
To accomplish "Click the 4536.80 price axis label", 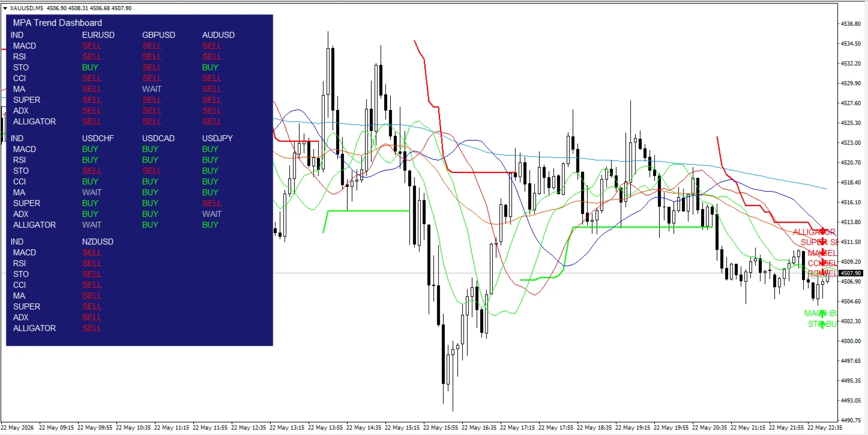I will 852,23.
